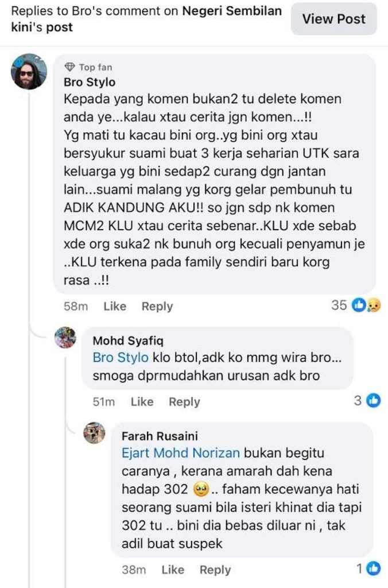The width and height of the screenshot is (388, 588).
Task: Open the Farah Rusaini name link
Action: pos(160,436)
